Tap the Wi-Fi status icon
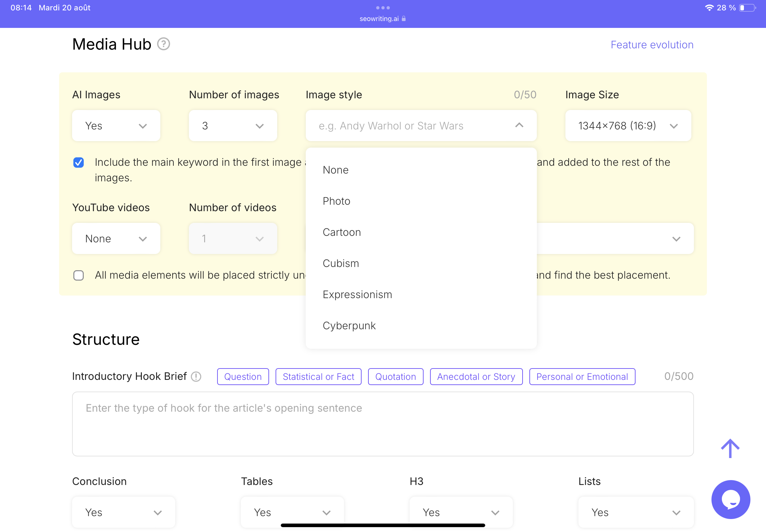The width and height of the screenshot is (766, 532). tap(709, 8)
